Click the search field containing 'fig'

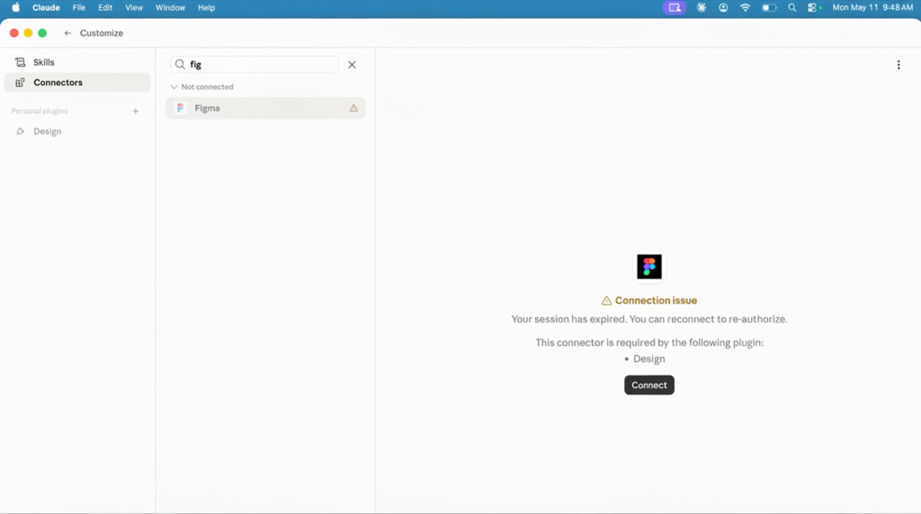coord(254,65)
